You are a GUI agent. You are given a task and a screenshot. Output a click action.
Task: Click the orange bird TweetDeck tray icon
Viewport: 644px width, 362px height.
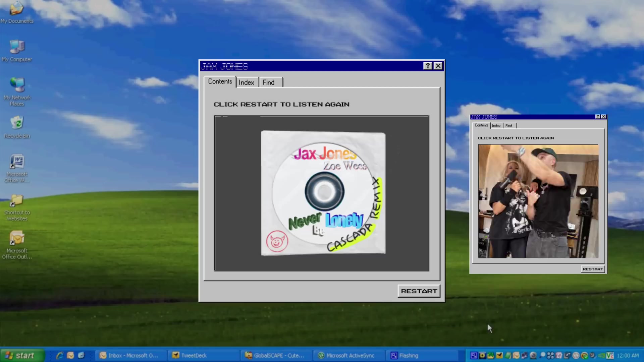click(499, 355)
